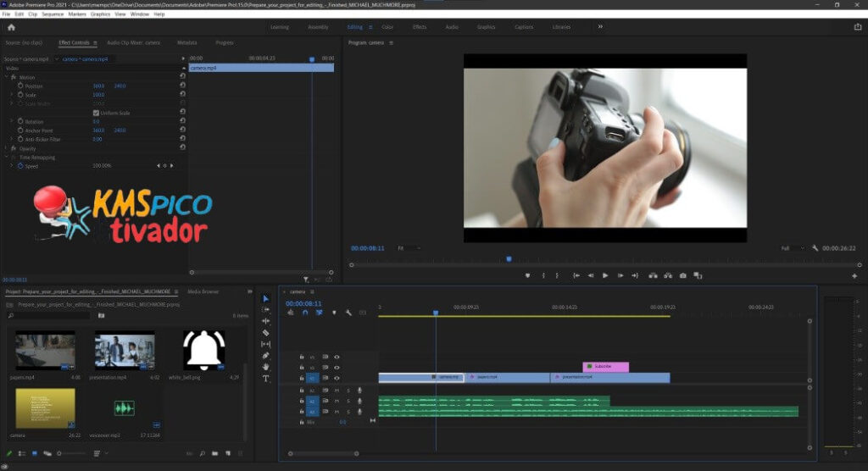Go to Out point in Program Monitor
Screen dimensions: 868x471
tap(635, 275)
